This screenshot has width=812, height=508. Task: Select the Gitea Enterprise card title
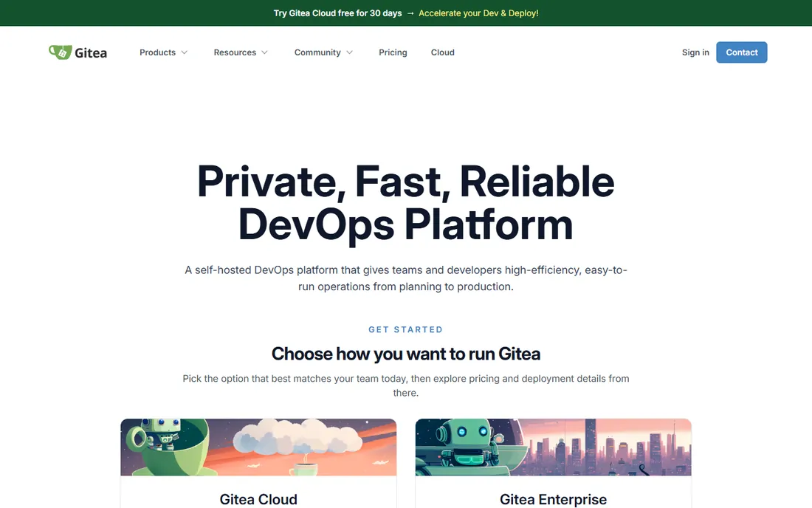point(553,499)
